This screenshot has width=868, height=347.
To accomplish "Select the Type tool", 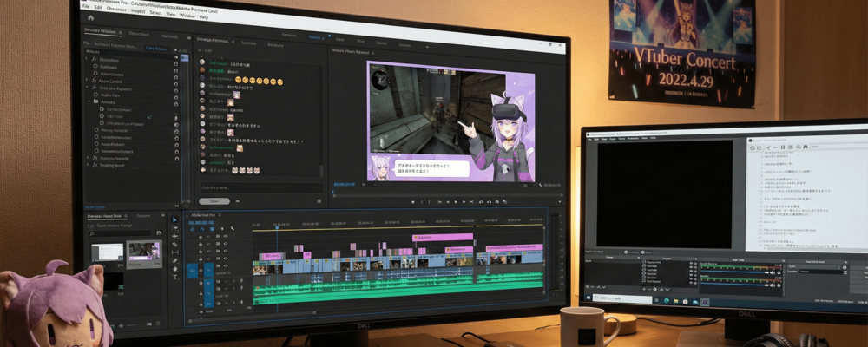I will pos(175,277).
